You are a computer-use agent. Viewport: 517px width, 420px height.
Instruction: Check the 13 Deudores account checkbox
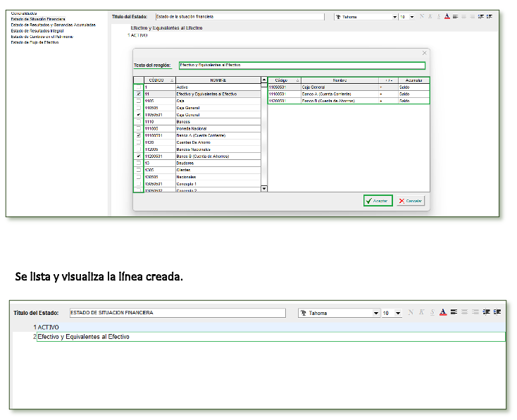click(138, 163)
